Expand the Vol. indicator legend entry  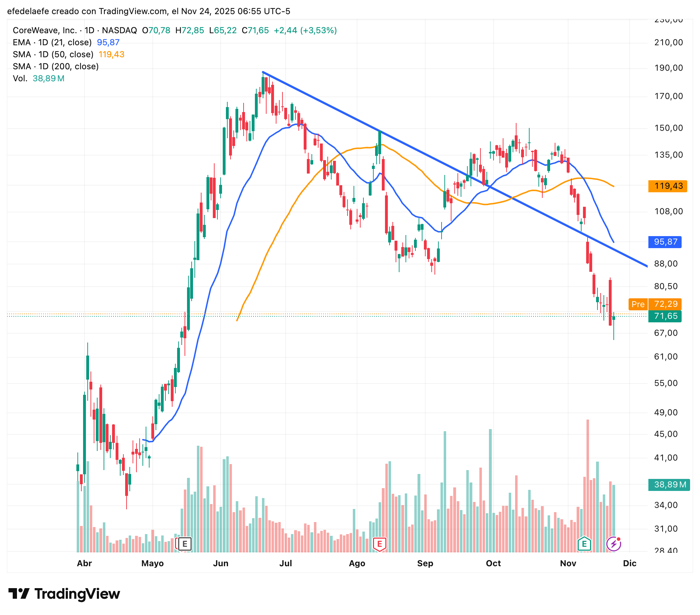pos(20,78)
